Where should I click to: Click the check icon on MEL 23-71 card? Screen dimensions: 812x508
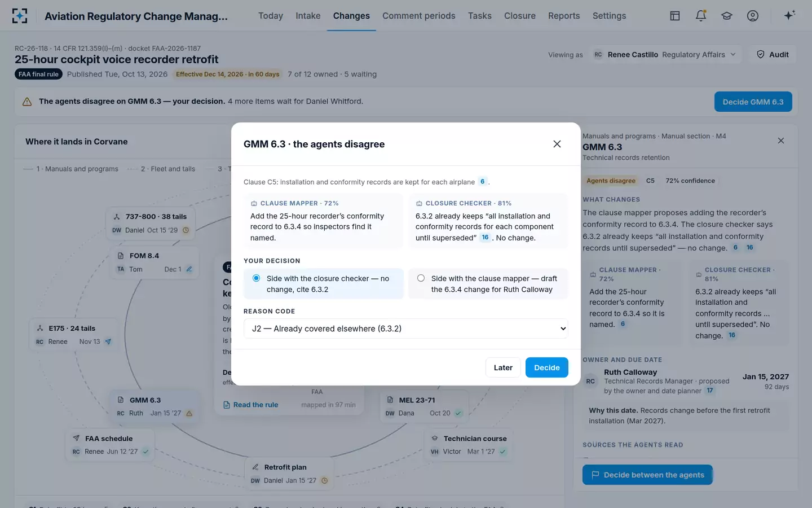coord(458,413)
